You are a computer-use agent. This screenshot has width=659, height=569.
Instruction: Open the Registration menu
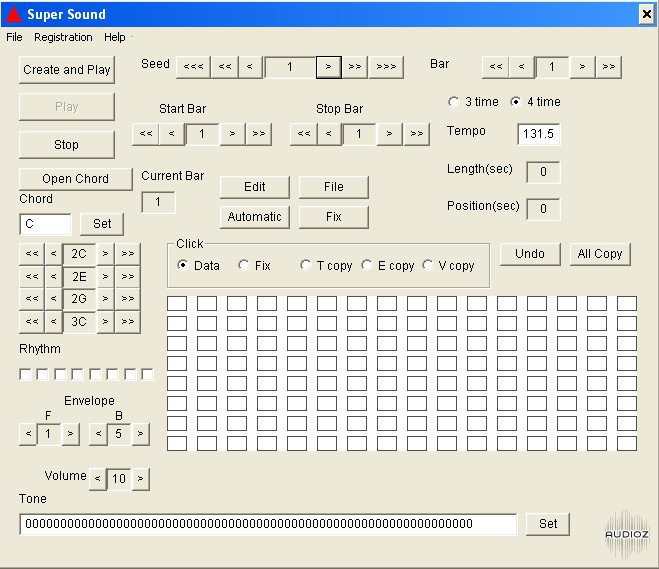pos(63,37)
